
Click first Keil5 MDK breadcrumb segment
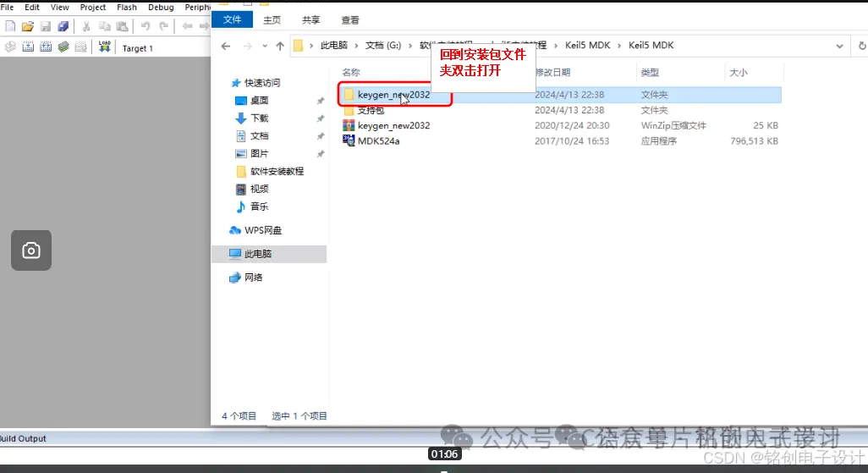point(587,46)
